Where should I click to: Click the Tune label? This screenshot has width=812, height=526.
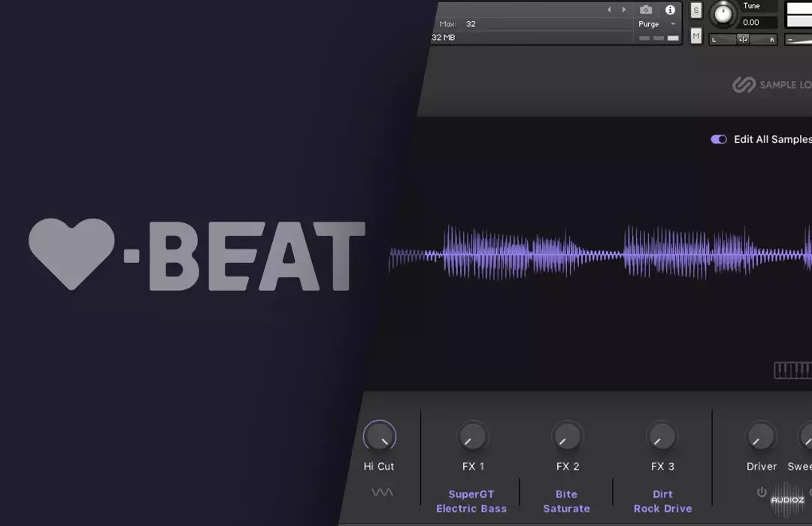[751, 6]
